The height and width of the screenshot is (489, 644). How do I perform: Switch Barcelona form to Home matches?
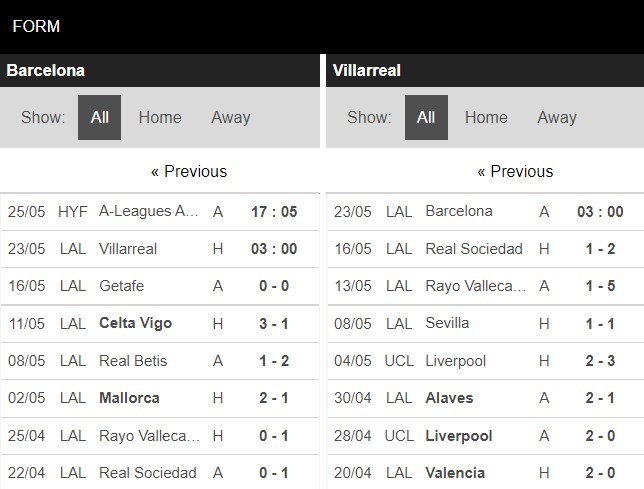(160, 117)
